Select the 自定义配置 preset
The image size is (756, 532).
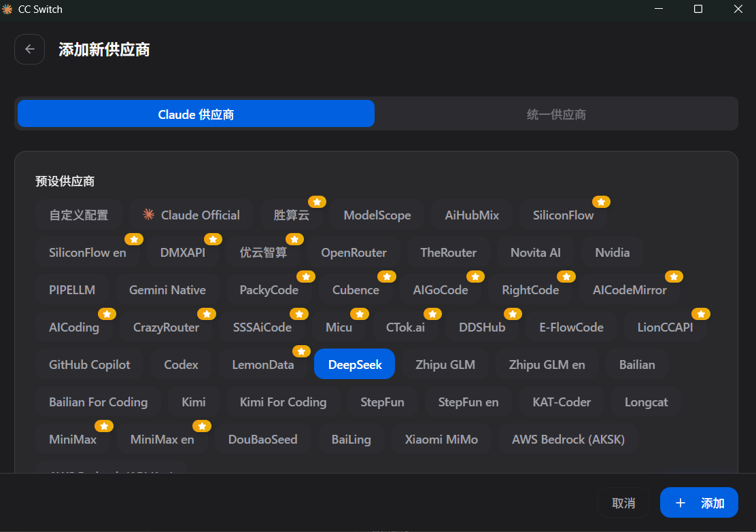(79, 215)
